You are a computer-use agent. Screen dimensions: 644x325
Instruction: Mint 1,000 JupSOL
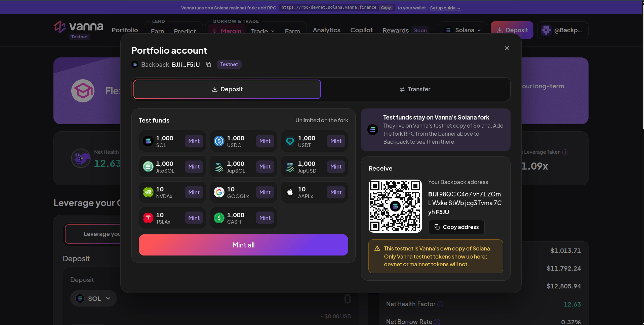pos(265,167)
